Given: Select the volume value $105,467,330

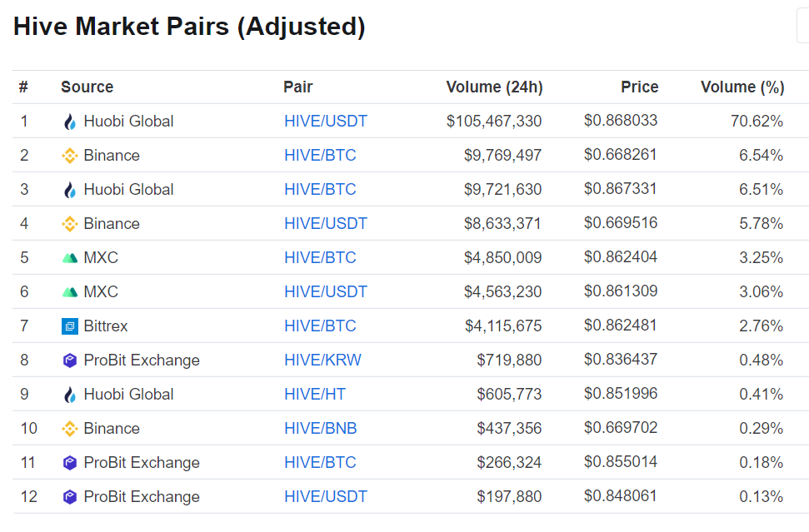Looking at the screenshot, I should pos(494,122).
